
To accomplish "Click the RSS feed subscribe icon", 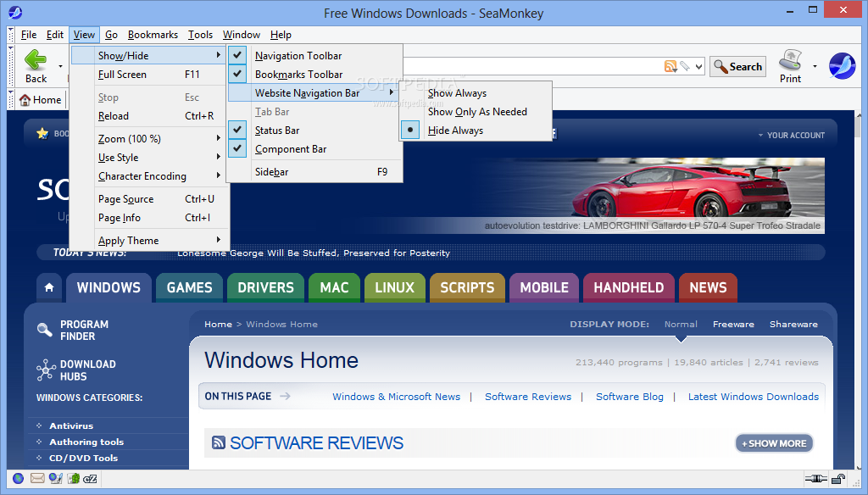I will point(670,66).
